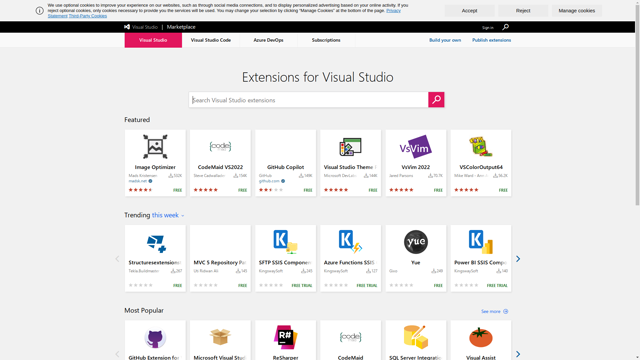This screenshot has width=640, height=360.
Task: Expand the Trending 'this week' dropdown
Action: pyautogui.click(x=168, y=215)
